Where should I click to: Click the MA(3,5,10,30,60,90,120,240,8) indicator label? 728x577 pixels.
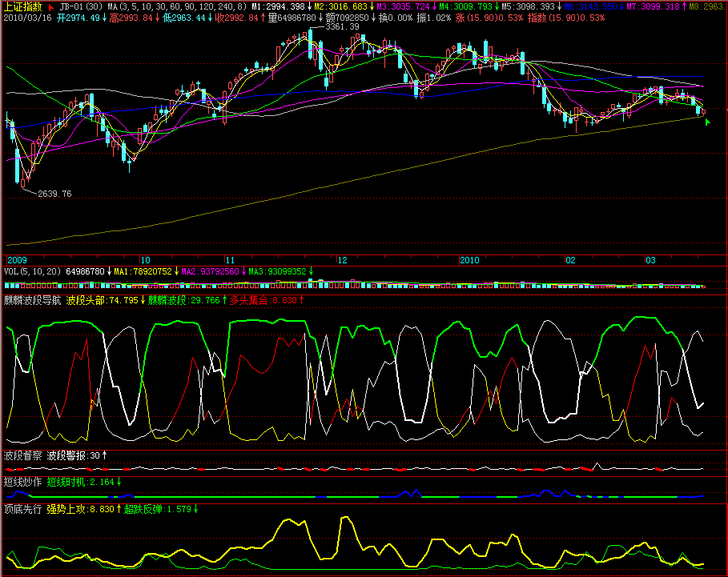tap(177, 6)
